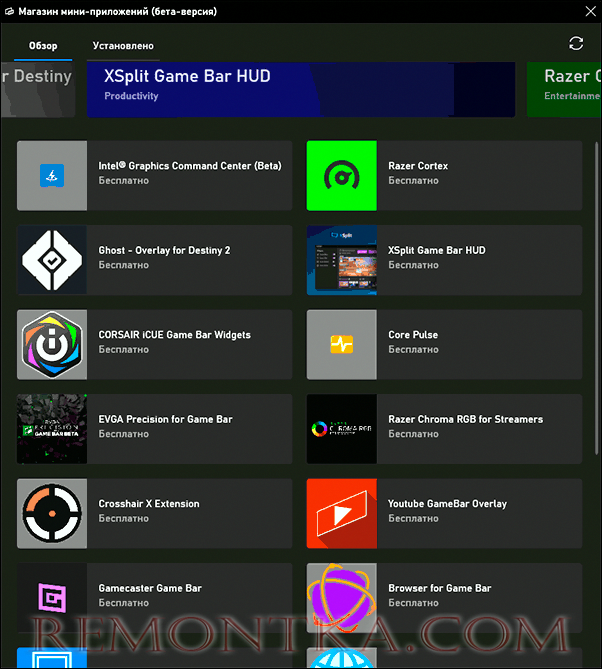Close the widget store window
The height and width of the screenshot is (669, 602).
pyautogui.click(x=589, y=11)
